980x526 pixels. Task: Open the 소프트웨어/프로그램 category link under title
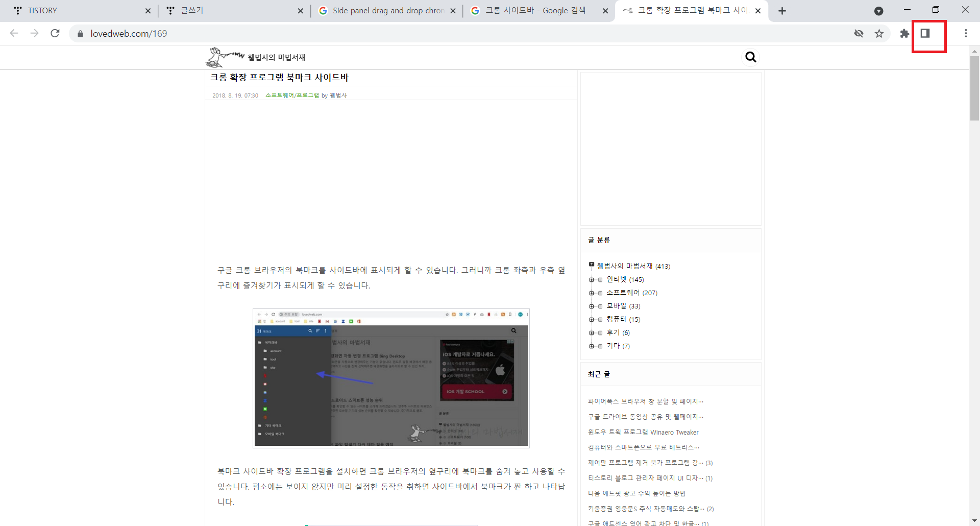292,95
